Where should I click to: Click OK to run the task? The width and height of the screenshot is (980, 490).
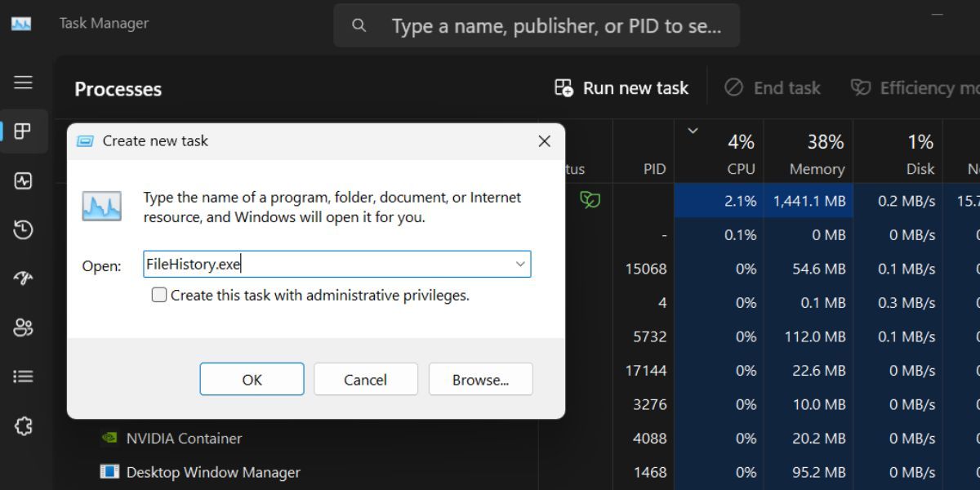252,380
